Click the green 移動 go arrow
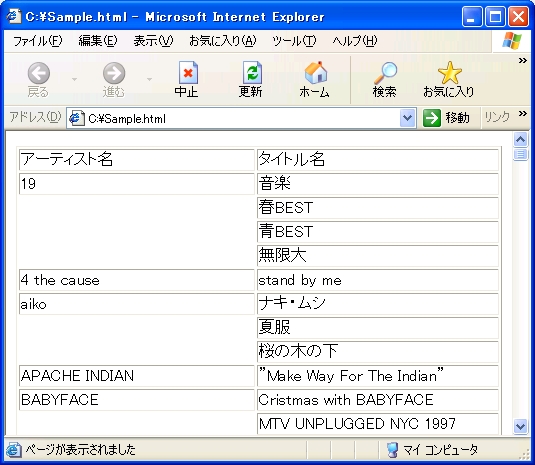Image resolution: width=535 pixels, height=465 pixels. pos(432,118)
